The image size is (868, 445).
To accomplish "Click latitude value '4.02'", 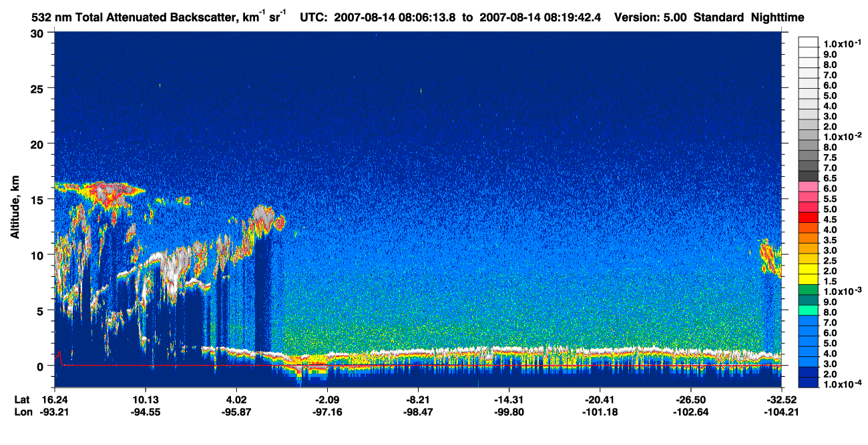I will tap(236, 399).
